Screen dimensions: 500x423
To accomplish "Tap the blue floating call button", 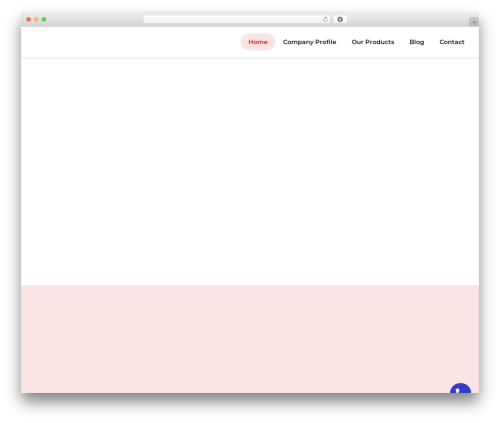I will [460, 388].
